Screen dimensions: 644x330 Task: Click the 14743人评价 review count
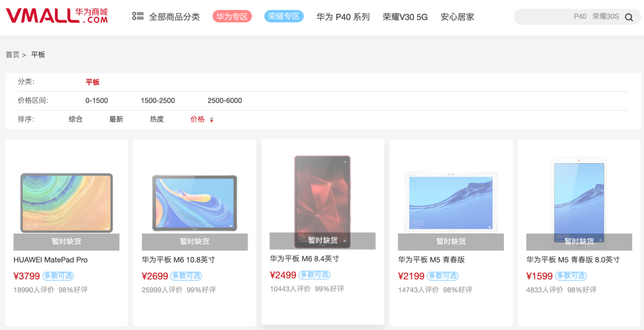click(419, 289)
